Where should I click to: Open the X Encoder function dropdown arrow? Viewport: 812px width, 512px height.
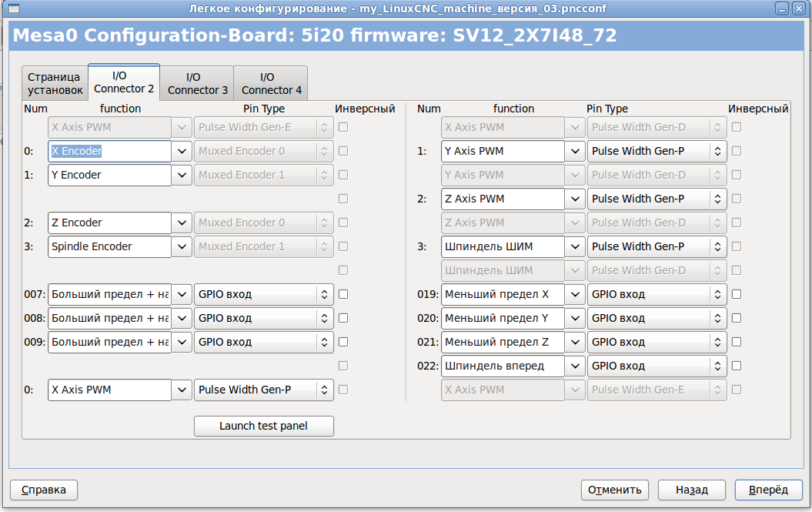(182, 152)
